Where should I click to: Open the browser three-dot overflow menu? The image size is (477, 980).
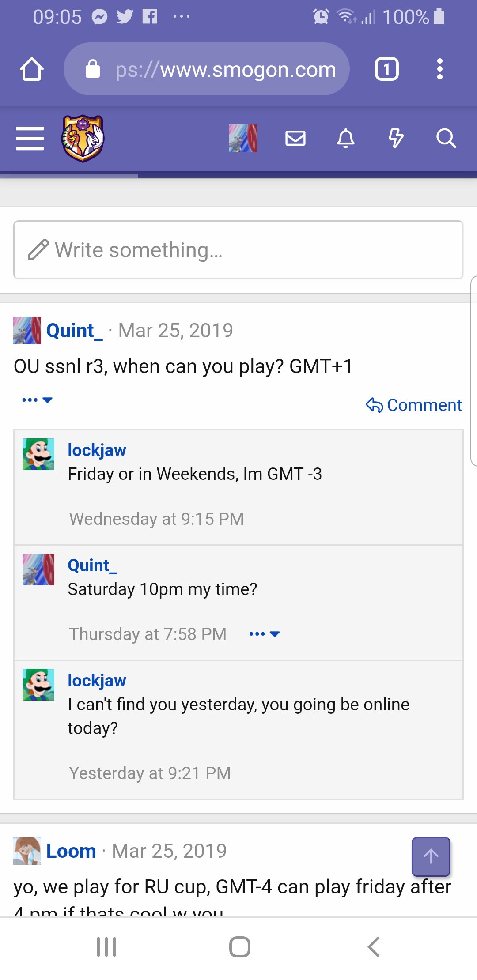[x=439, y=69]
